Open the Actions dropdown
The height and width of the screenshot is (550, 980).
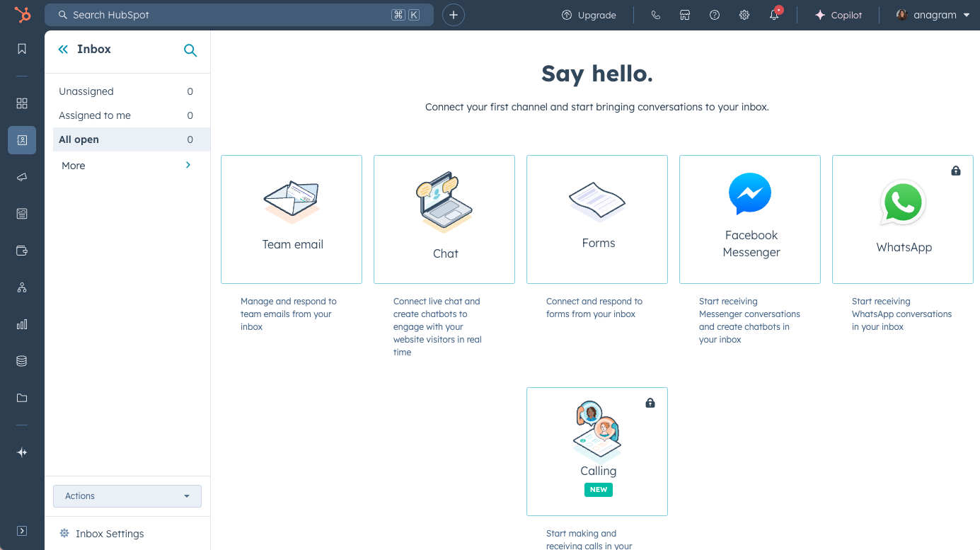point(127,496)
